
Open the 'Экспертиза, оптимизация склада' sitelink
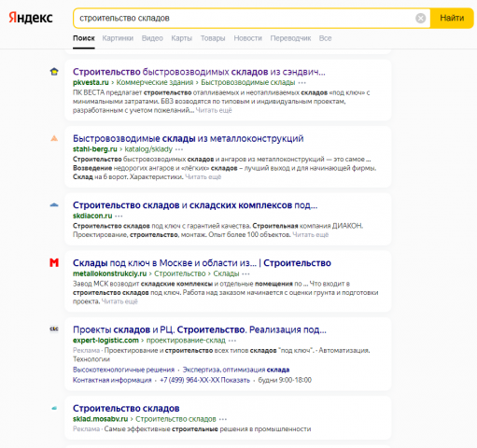pyautogui.click(x=236, y=370)
